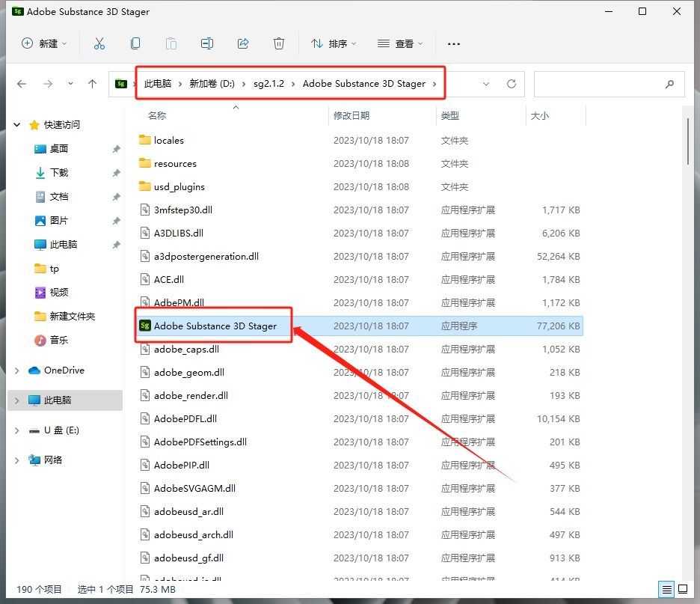700x604 pixels.
Task: Expand the 网络 tree node
Action: point(17,460)
